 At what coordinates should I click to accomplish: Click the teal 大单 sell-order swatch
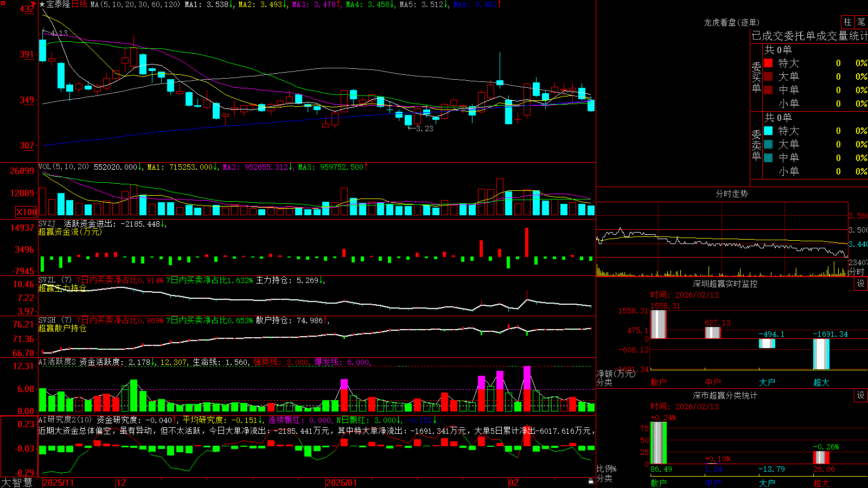pos(768,144)
